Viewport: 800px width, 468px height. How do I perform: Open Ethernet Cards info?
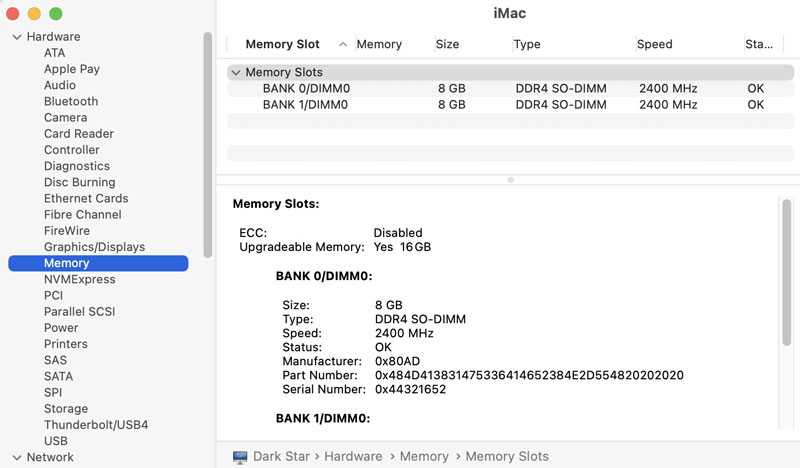pyautogui.click(x=86, y=199)
